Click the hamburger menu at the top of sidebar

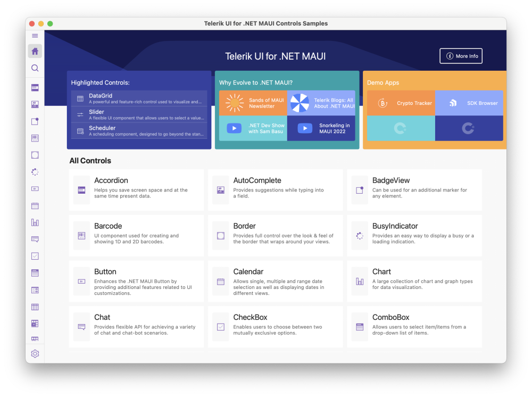35,36
